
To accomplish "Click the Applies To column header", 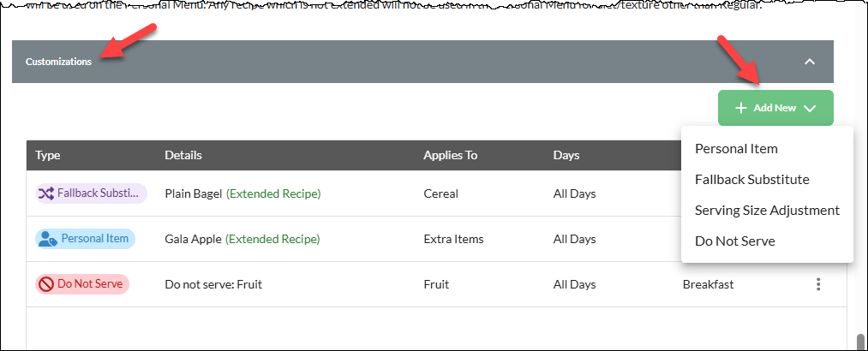I will coord(450,155).
